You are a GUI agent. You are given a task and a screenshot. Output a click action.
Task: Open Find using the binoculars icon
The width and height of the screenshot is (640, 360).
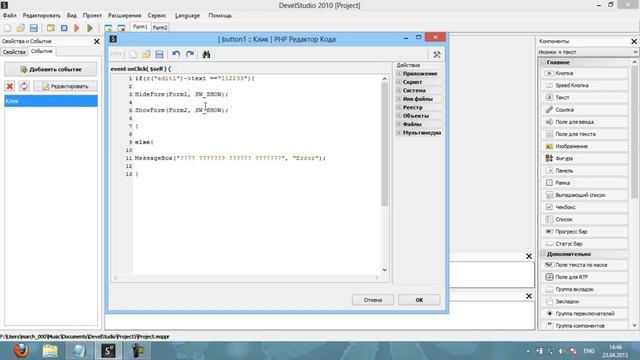click(206, 54)
